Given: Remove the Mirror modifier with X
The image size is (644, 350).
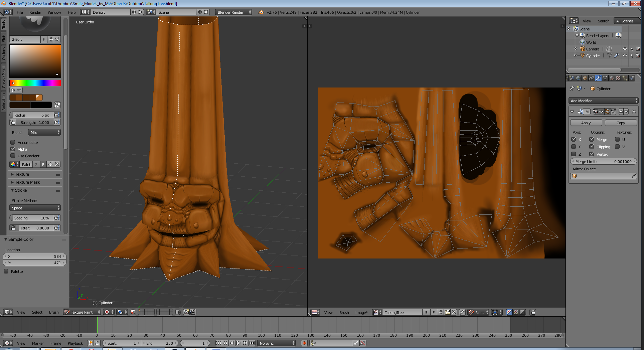Looking at the screenshot, I should (634, 112).
